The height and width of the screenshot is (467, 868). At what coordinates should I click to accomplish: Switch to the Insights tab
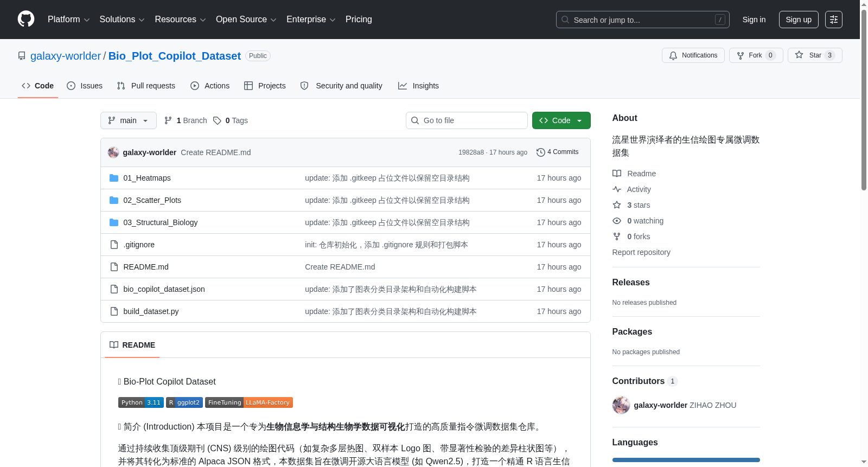418,86
